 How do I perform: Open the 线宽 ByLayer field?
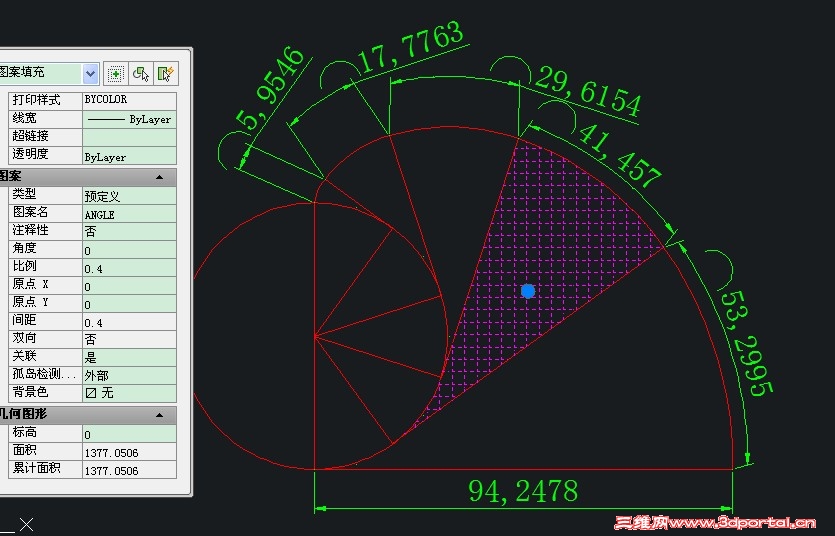click(x=129, y=119)
